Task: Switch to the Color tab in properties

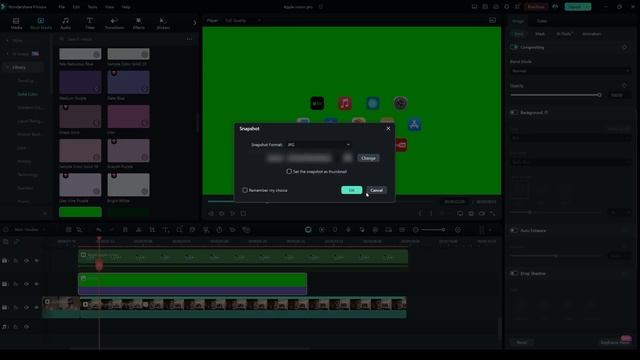Action: [542, 21]
